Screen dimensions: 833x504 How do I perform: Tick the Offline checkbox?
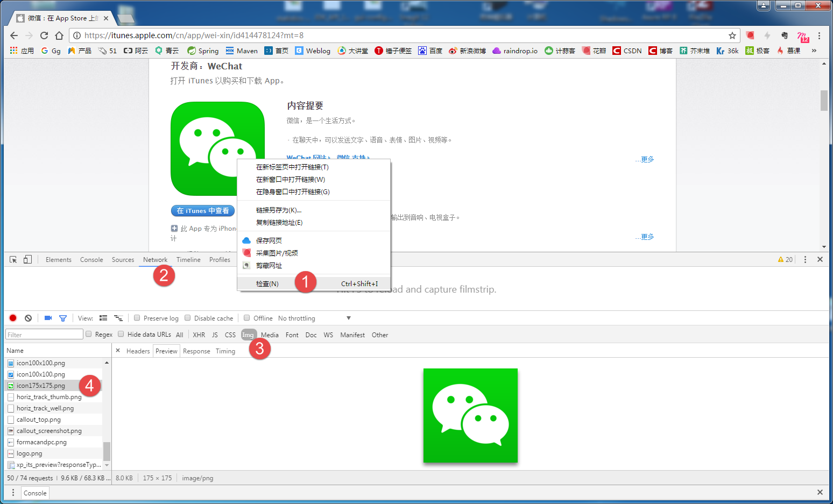click(x=247, y=318)
